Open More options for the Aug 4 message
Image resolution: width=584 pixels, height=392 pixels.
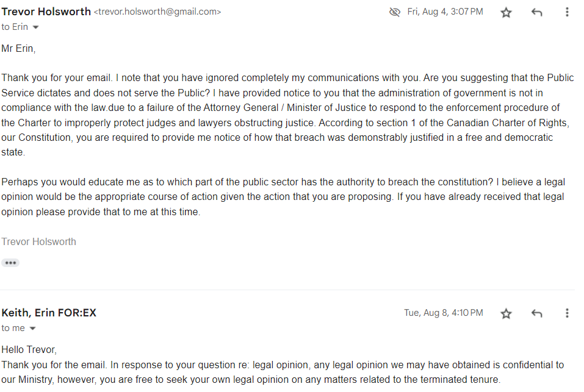point(567,12)
